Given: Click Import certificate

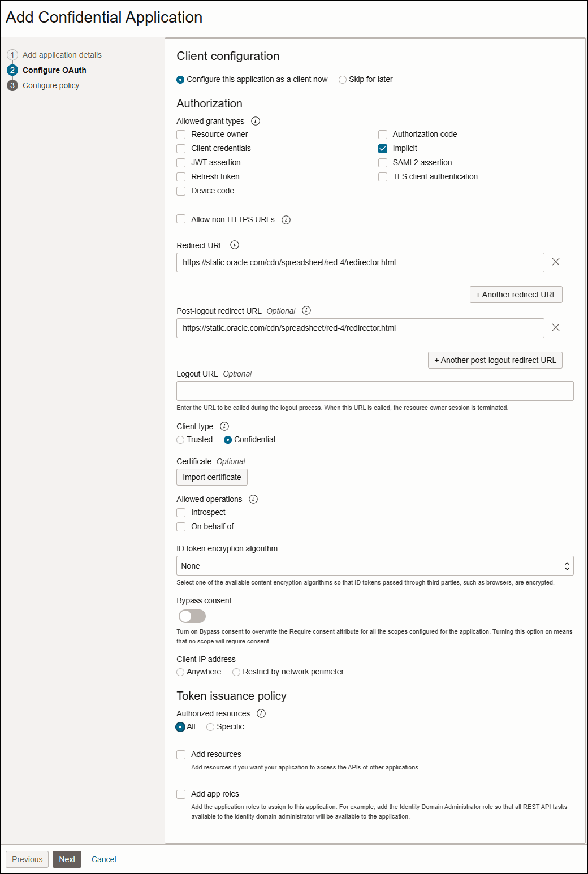Looking at the screenshot, I should click(211, 477).
